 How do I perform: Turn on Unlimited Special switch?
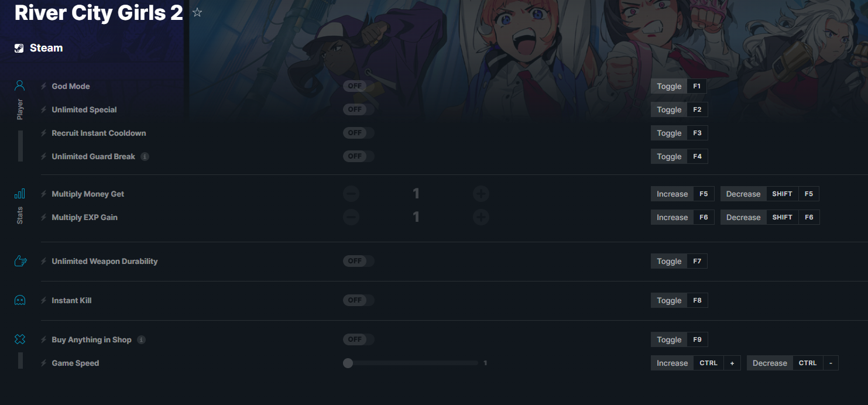(x=358, y=109)
